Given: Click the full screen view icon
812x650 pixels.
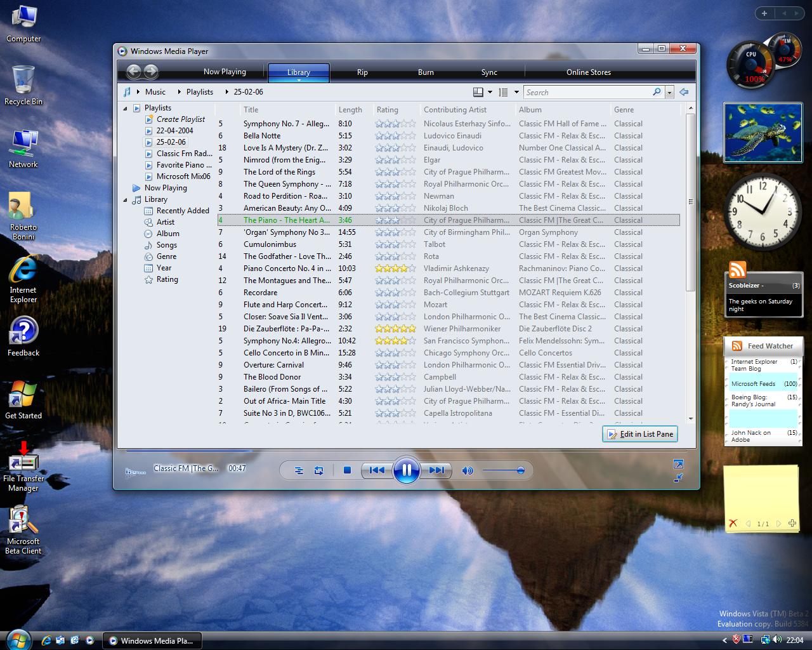Looking at the screenshot, I should (678, 465).
